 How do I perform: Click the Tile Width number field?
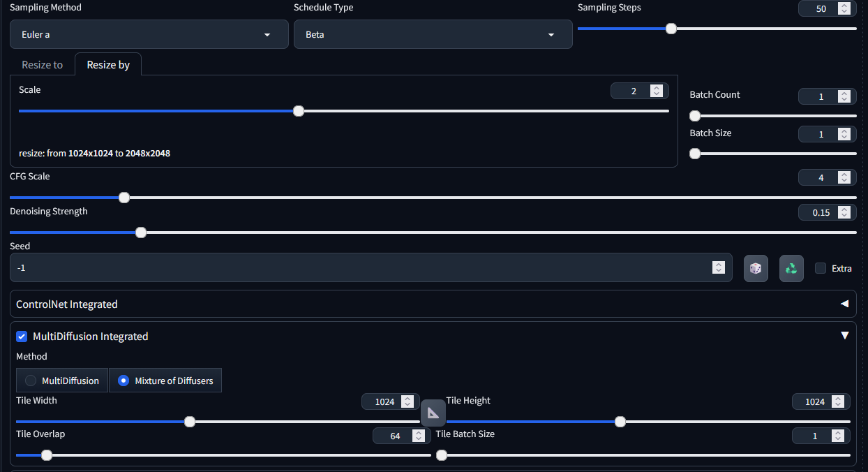390,401
